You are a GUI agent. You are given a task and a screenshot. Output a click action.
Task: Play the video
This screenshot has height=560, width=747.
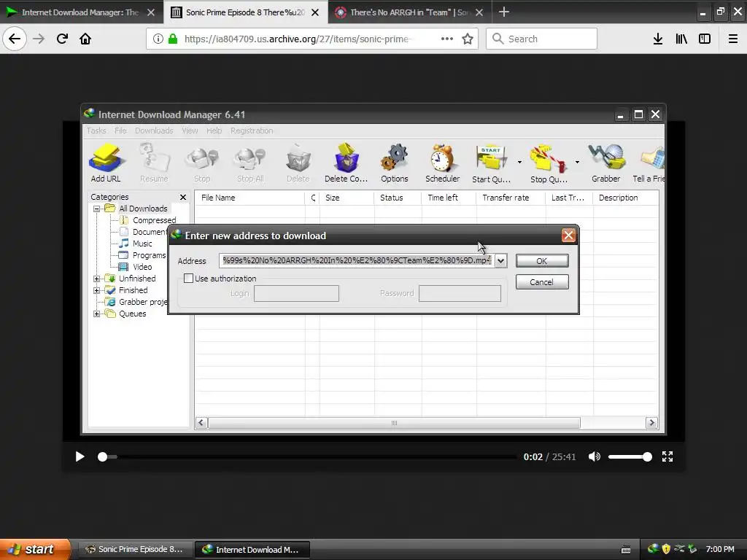click(x=80, y=456)
